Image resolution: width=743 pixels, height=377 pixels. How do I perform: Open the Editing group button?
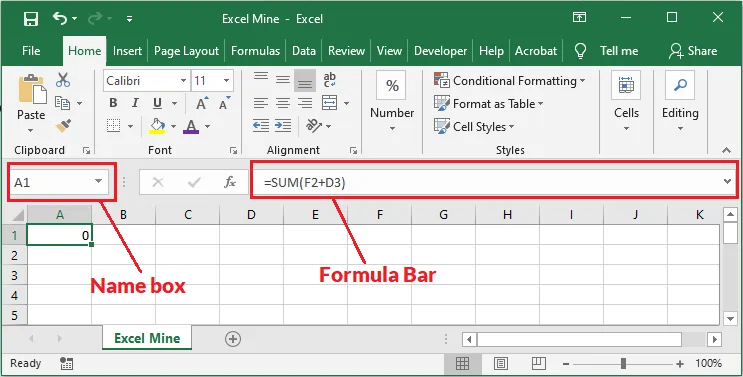(680, 102)
